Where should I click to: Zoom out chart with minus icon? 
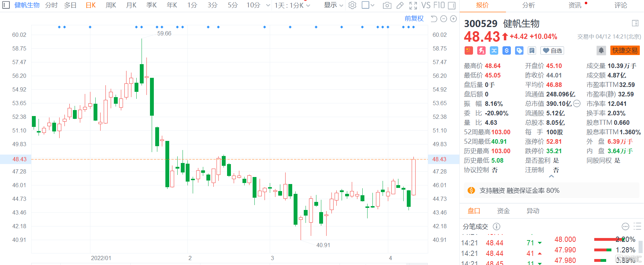pos(444,19)
